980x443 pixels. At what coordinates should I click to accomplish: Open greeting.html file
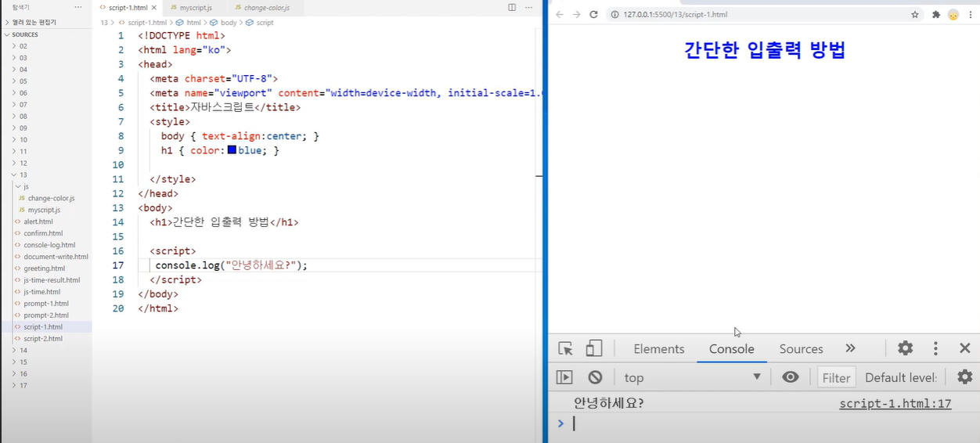(x=45, y=268)
